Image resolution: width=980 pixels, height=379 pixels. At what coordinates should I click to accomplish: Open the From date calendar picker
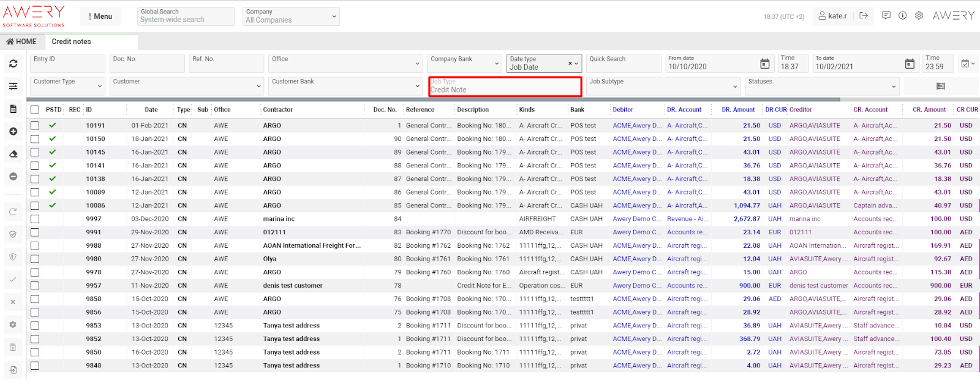pyautogui.click(x=764, y=64)
